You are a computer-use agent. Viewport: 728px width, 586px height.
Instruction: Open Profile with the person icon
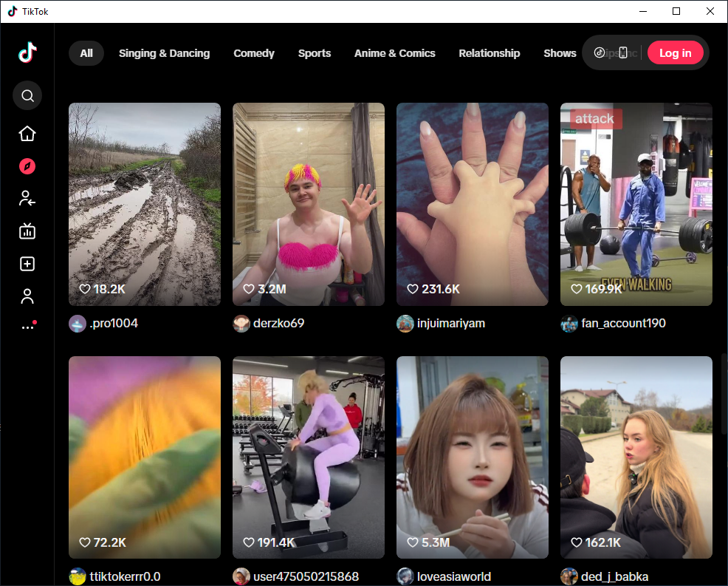27,296
